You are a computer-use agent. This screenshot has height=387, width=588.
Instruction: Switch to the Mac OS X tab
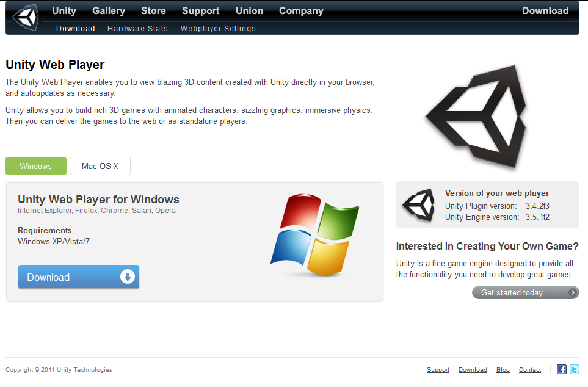(x=100, y=166)
